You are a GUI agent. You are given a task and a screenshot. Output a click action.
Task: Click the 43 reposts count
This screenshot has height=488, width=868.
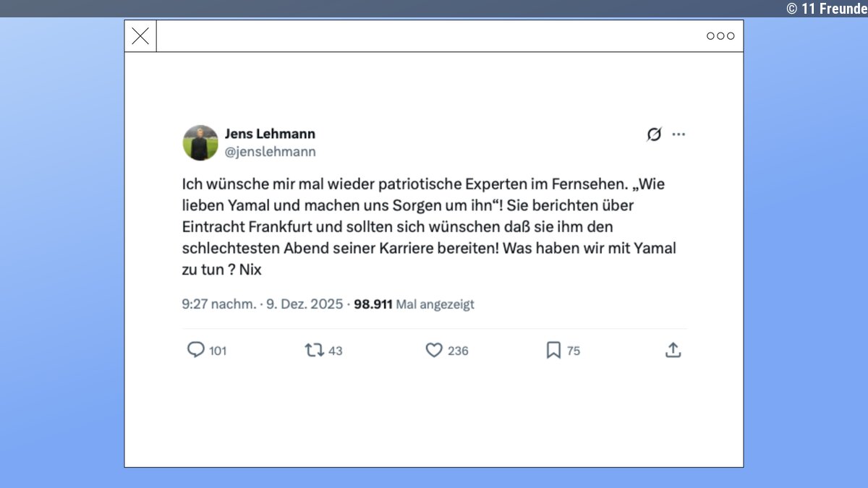335,351
